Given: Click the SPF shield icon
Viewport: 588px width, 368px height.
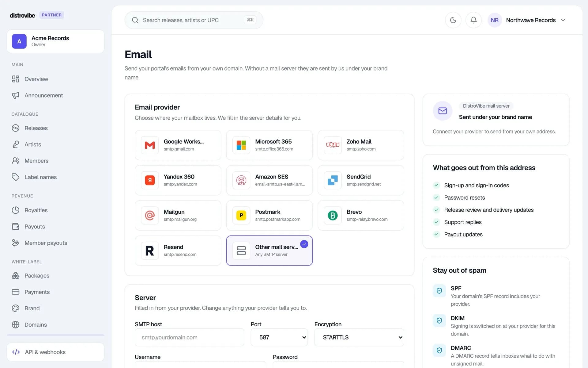Looking at the screenshot, I should coord(439,291).
